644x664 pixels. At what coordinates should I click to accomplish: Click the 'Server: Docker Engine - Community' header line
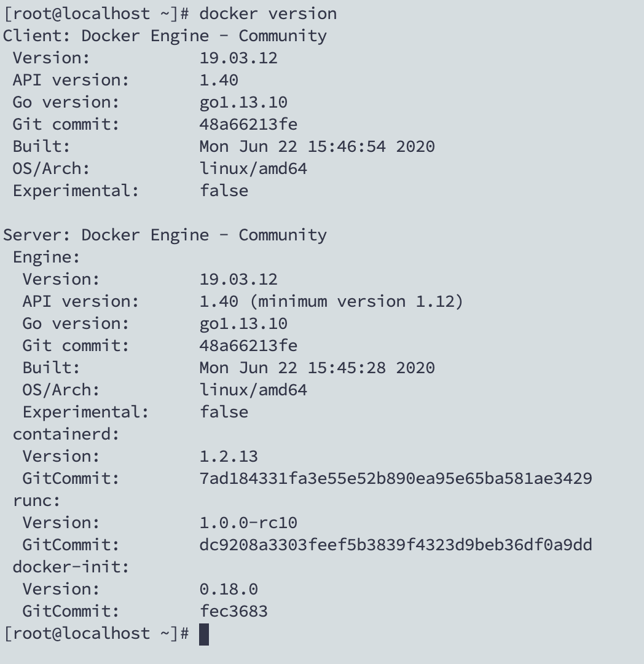165,235
